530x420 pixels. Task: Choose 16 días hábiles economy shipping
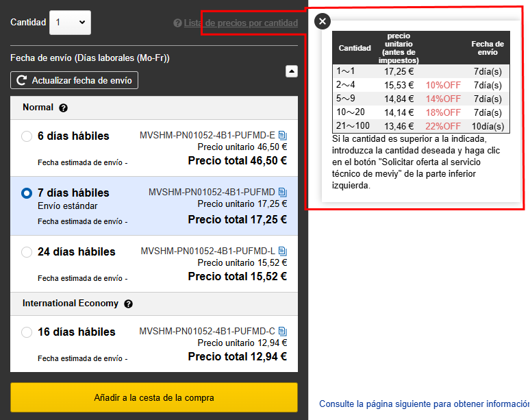click(x=27, y=332)
